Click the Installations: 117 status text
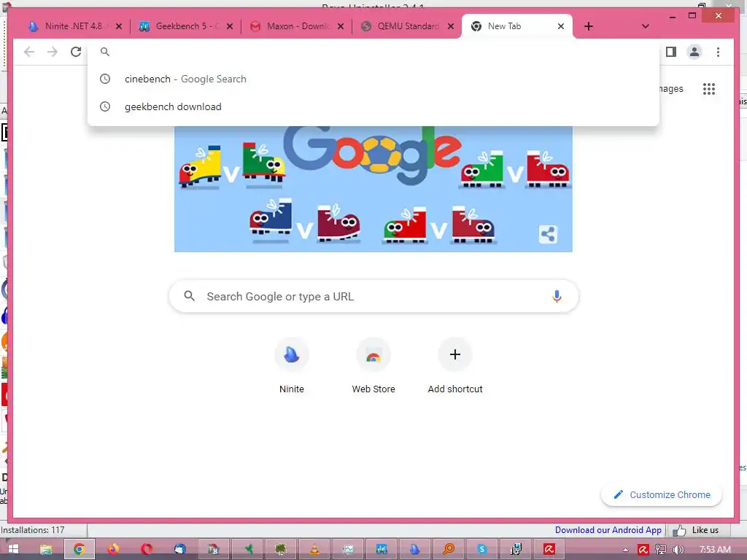747x560 pixels. [32, 530]
